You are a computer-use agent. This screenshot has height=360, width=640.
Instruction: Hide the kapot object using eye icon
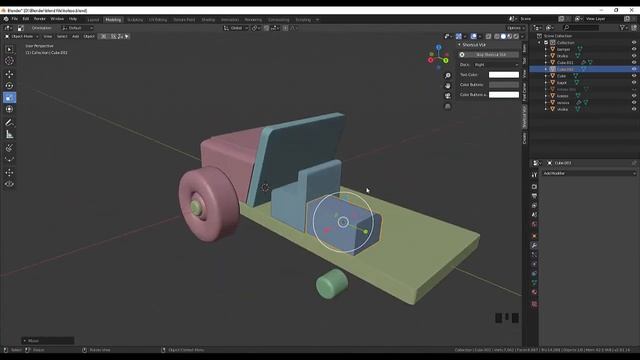coord(634,82)
